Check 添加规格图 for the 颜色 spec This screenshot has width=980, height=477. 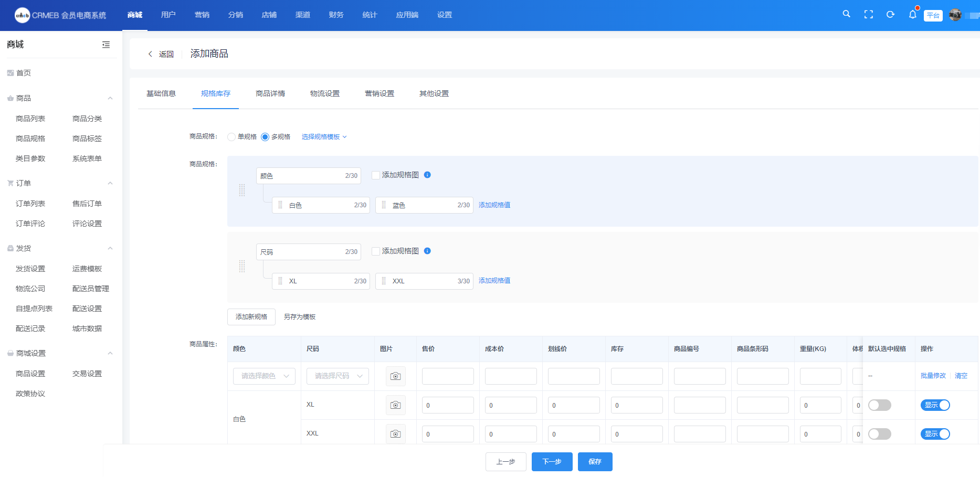click(376, 175)
